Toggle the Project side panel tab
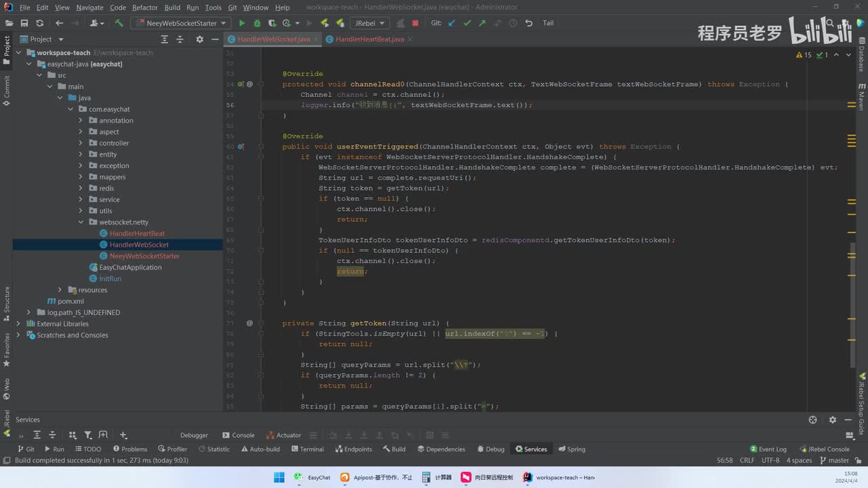Screen dimensions: 868x488 coord(7,49)
